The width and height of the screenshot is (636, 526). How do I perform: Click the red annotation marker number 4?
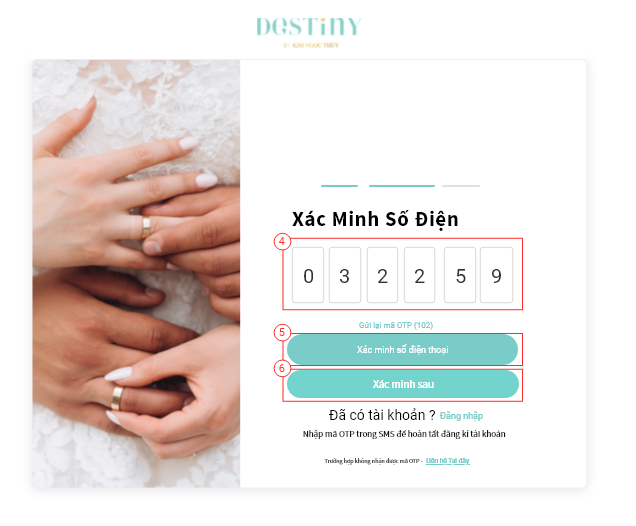tap(282, 242)
